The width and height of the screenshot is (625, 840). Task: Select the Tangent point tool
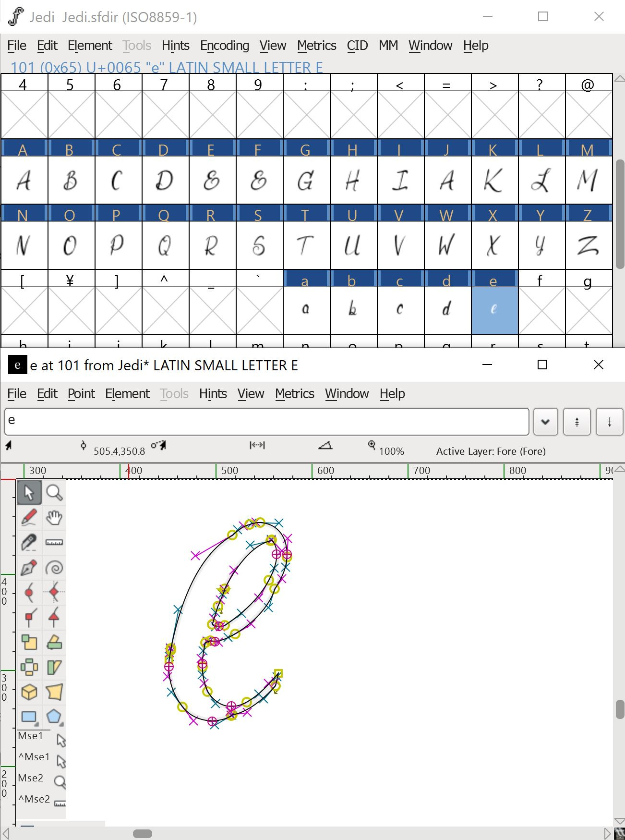coord(54,618)
